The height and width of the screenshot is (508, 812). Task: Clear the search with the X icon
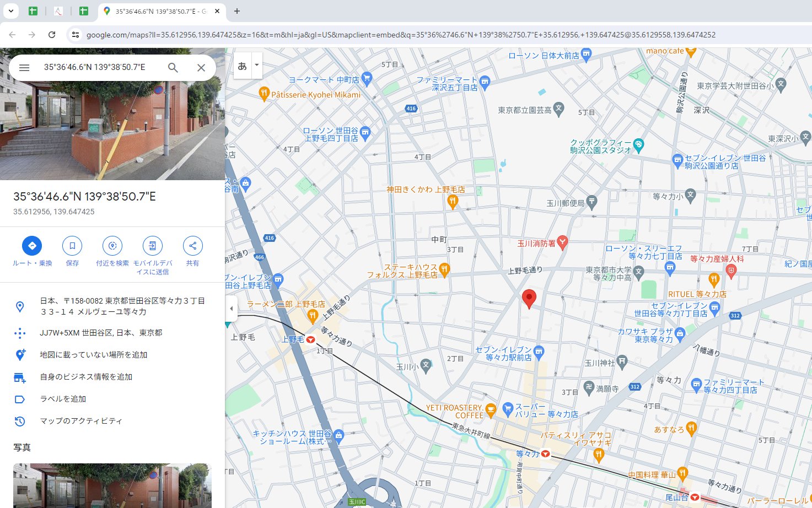201,68
